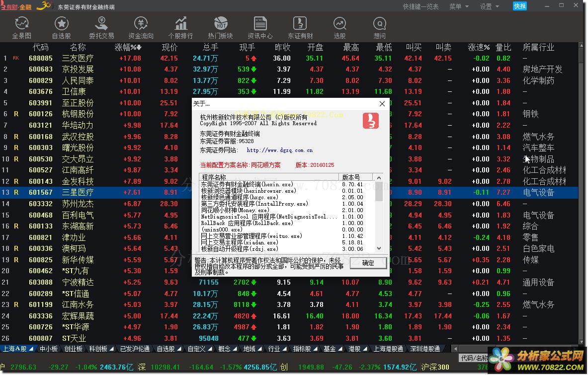Click the 量比 column header
The width and height of the screenshot is (588, 375).
click(503, 47)
